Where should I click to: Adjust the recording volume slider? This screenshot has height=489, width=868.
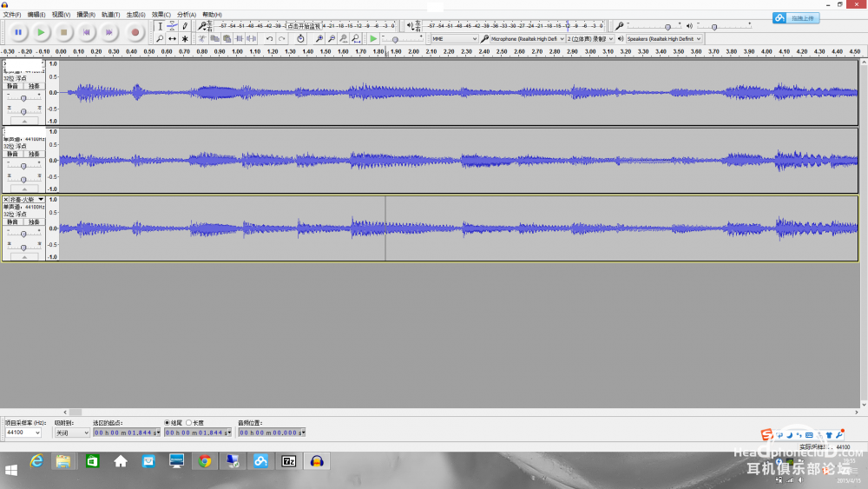pyautogui.click(x=654, y=26)
